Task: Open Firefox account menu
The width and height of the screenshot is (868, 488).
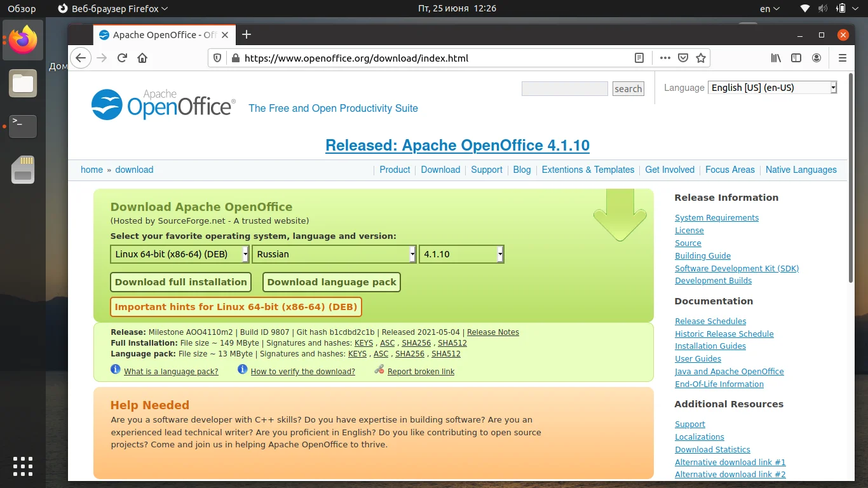Action: click(x=817, y=58)
